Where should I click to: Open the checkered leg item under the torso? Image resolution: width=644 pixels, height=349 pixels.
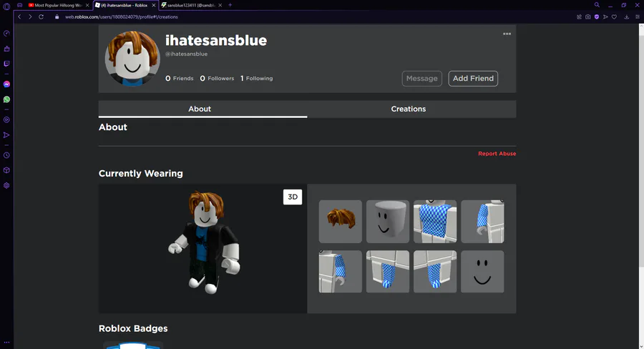pos(435,271)
